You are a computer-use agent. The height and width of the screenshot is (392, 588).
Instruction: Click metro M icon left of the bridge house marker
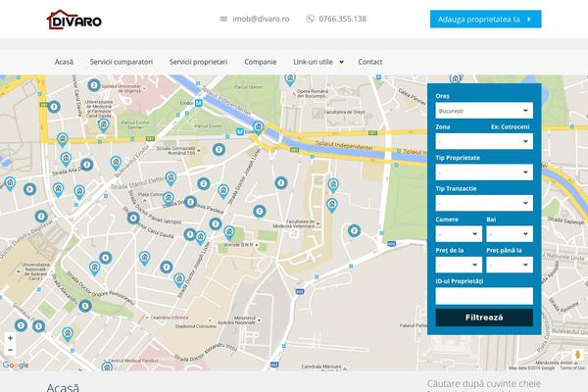(240, 131)
